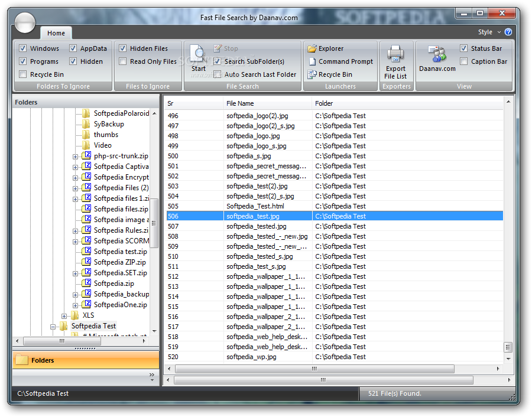Switch to the Home ribbon tab
This screenshot has width=532, height=417.
pyautogui.click(x=56, y=33)
